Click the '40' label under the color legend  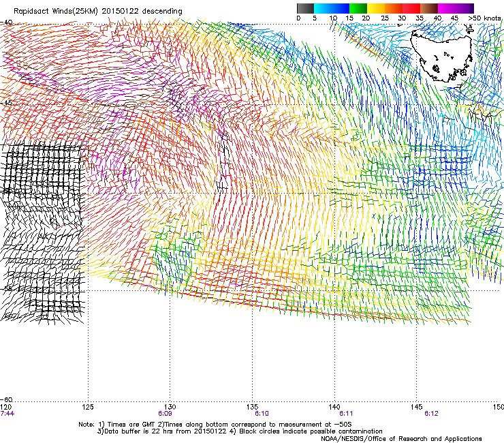click(x=437, y=18)
